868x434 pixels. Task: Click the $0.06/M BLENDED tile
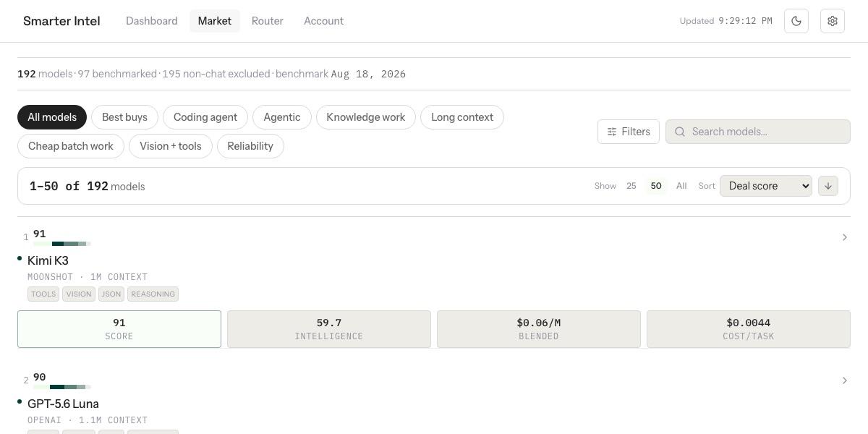539,329
